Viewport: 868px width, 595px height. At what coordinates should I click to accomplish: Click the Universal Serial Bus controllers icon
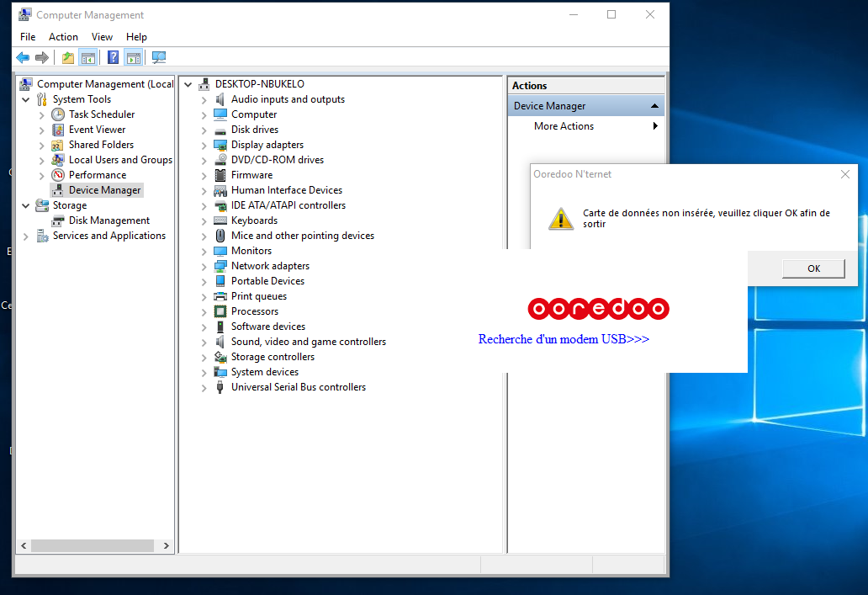coord(220,387)
